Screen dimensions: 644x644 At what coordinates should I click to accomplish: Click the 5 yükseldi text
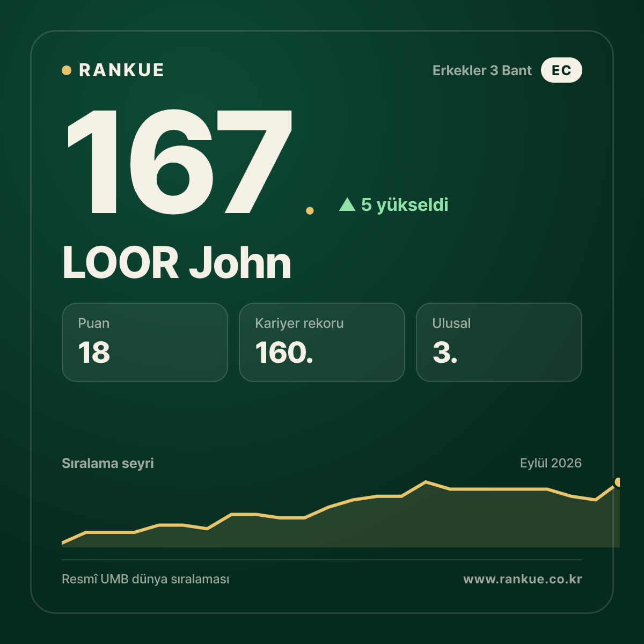point(405,204)
